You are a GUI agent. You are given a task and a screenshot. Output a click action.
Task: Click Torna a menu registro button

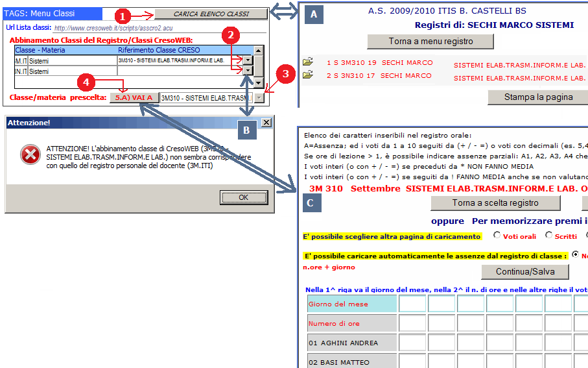pyautogui.click(x=430, y=42)
